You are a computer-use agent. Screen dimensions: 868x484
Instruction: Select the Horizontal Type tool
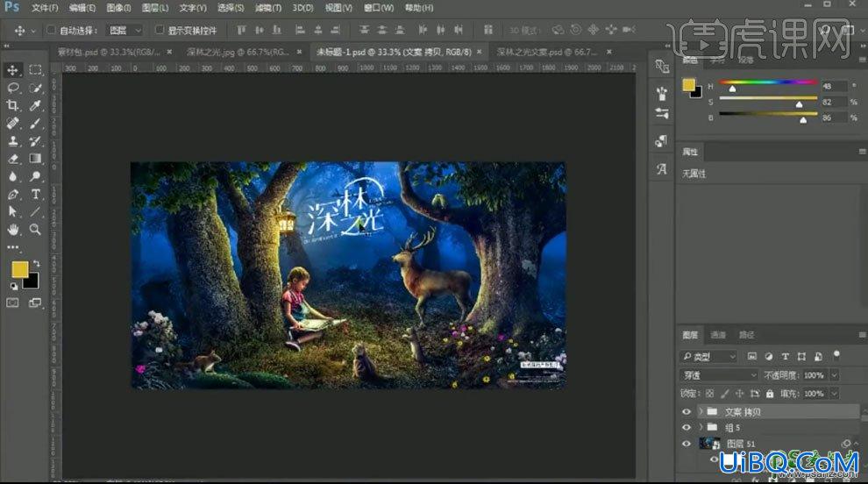[35, 195]
